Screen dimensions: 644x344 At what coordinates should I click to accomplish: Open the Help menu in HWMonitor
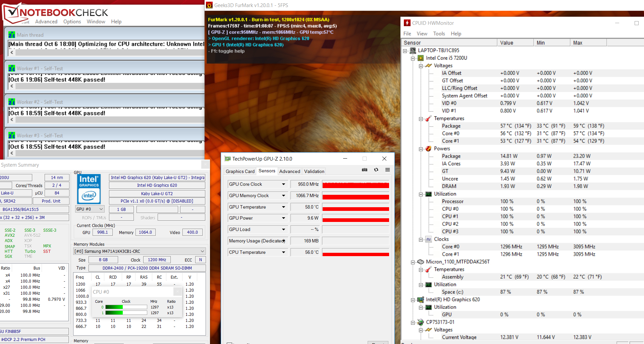pos(456,34)
